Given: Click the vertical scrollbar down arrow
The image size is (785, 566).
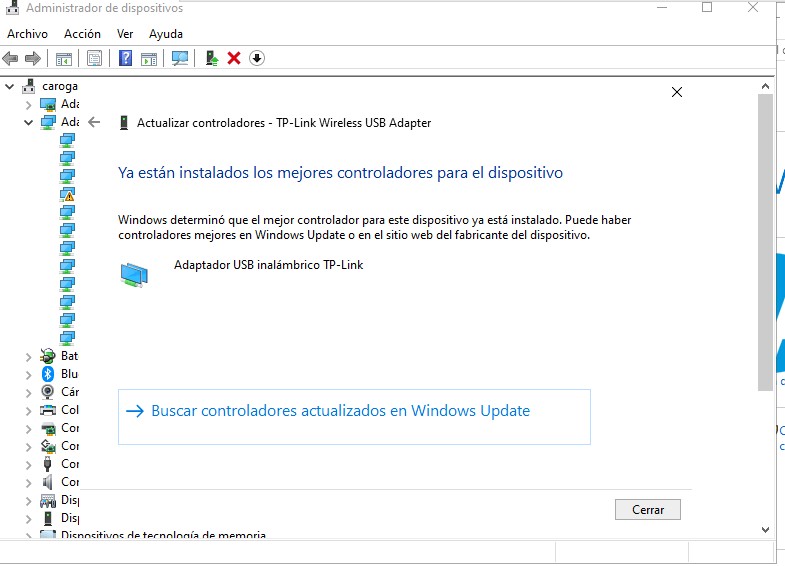Looking at the screenshot, I should coord(766,530).
